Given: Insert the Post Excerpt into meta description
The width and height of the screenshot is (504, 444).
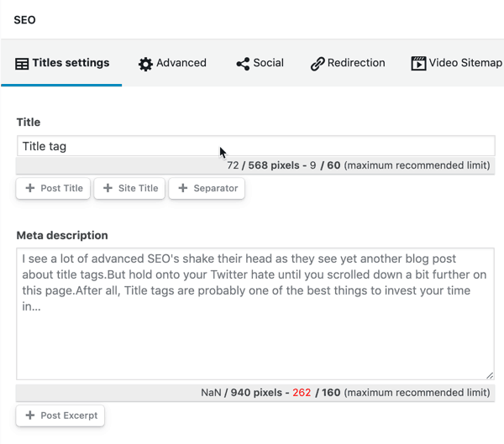Looking at the screenshot, I should pyautogui.click(x=60, y=415).
